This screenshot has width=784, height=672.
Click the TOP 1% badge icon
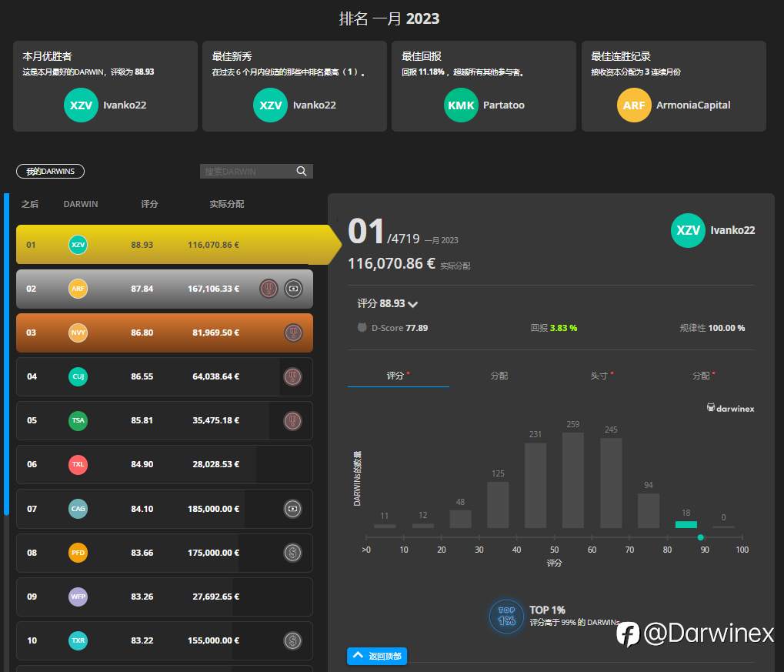coord(506,616)
